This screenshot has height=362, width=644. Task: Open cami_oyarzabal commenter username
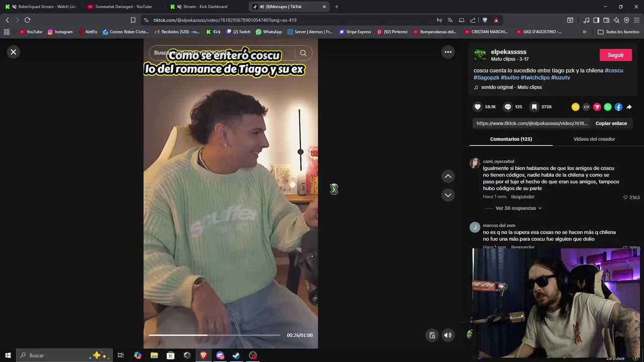tap(499, 161)
